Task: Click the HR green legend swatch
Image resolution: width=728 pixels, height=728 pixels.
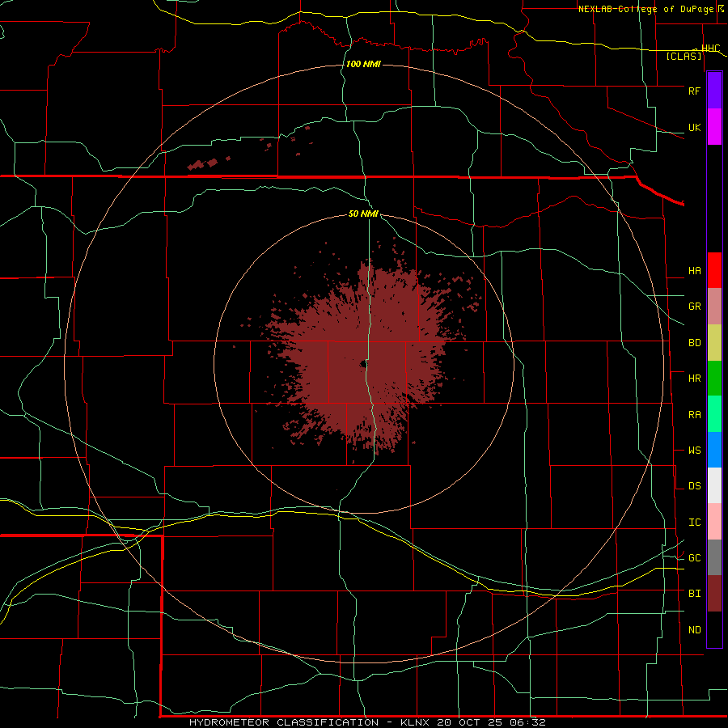Action: click(x=714, y=379)
